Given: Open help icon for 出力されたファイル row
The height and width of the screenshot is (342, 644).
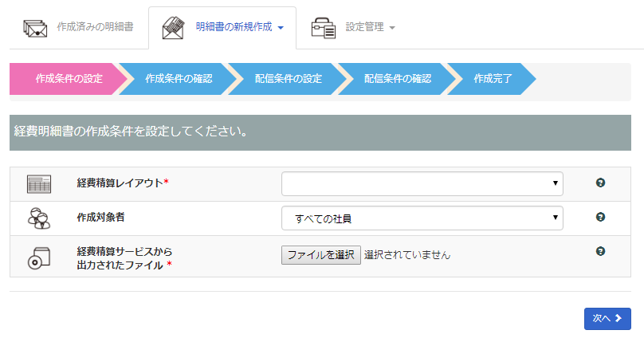Looking at the screenshot, I should tap(600, 251).
